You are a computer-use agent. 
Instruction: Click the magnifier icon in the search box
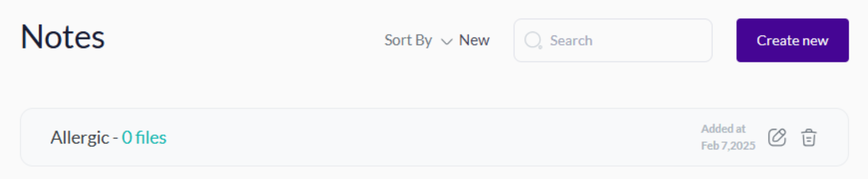coord(533,40)
